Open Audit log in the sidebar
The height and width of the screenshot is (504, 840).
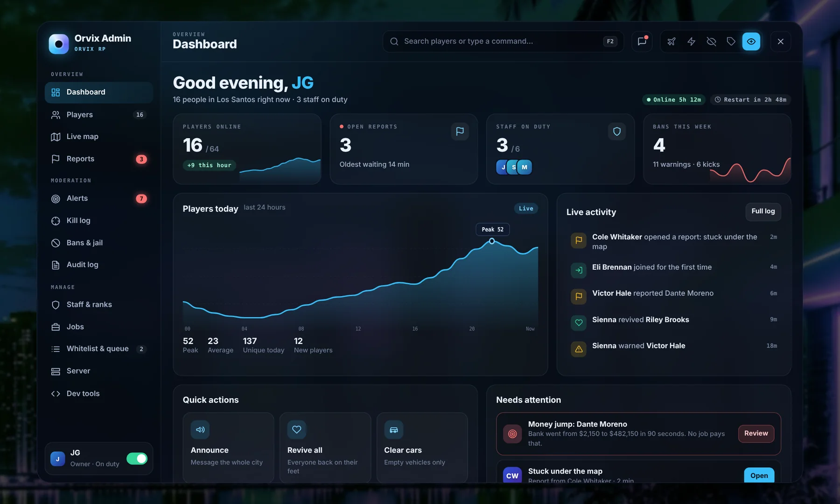(x=99, y=265)
